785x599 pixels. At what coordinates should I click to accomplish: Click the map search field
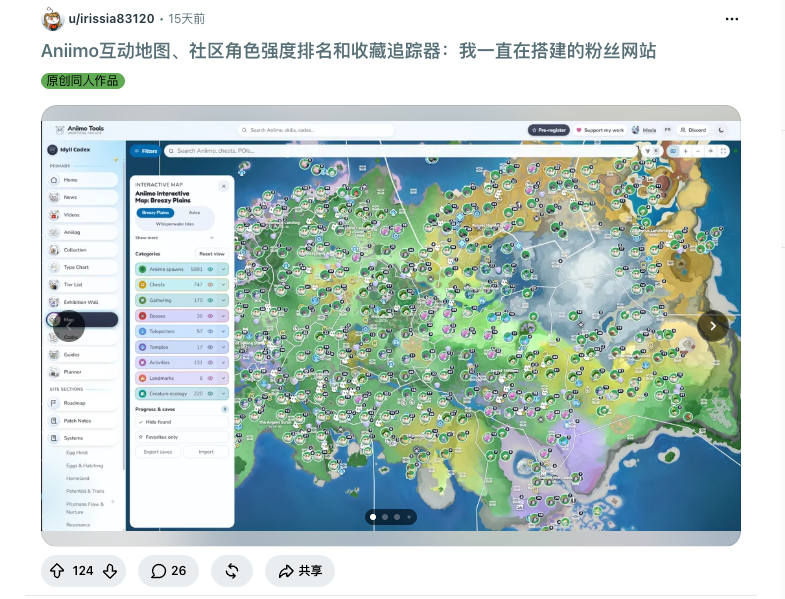[x=401, y=151]
